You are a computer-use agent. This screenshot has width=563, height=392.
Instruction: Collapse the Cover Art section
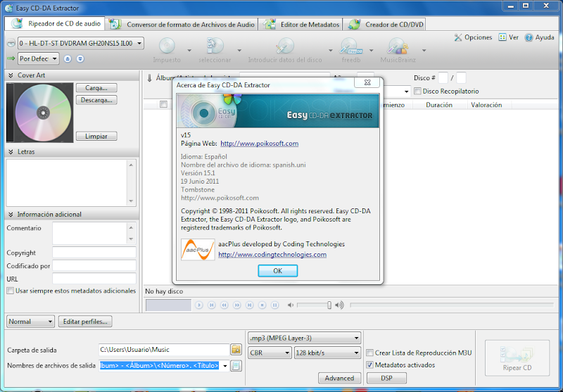pos(11,75)
